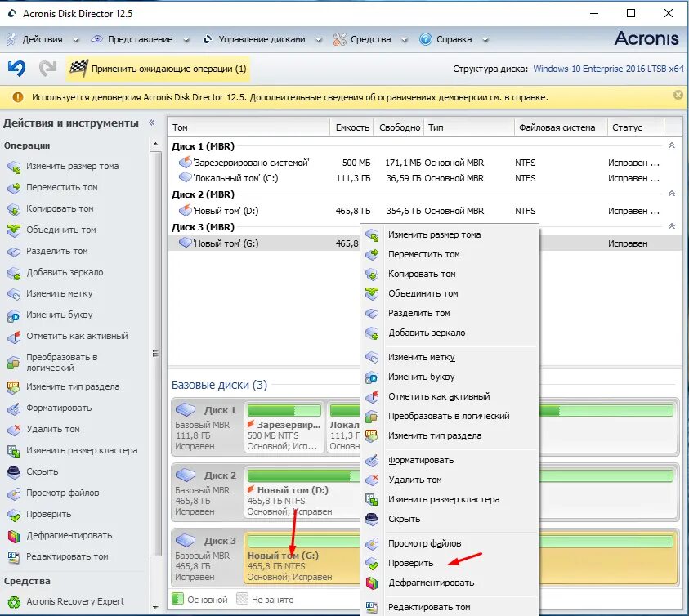
Task: Click the Не занято legend swatch
Action: [x=242, y=600]
